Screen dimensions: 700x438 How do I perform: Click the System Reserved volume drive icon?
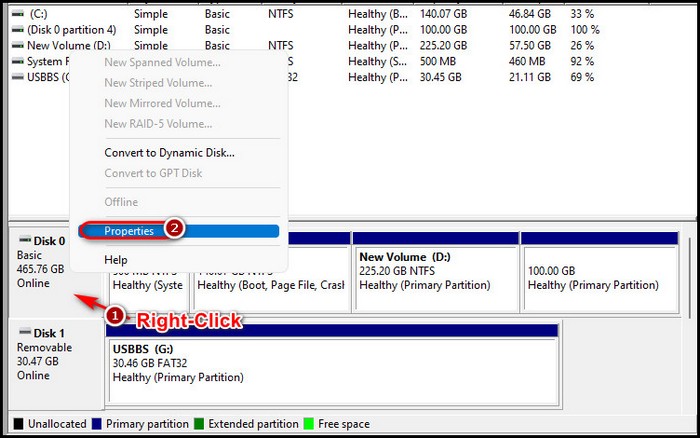click(x=18, y=61)
